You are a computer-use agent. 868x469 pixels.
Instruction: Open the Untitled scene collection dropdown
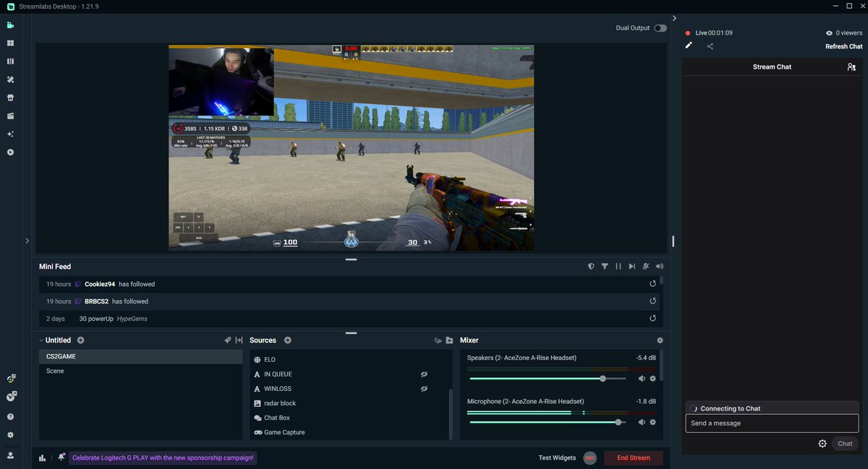click(x=55, y=340)
